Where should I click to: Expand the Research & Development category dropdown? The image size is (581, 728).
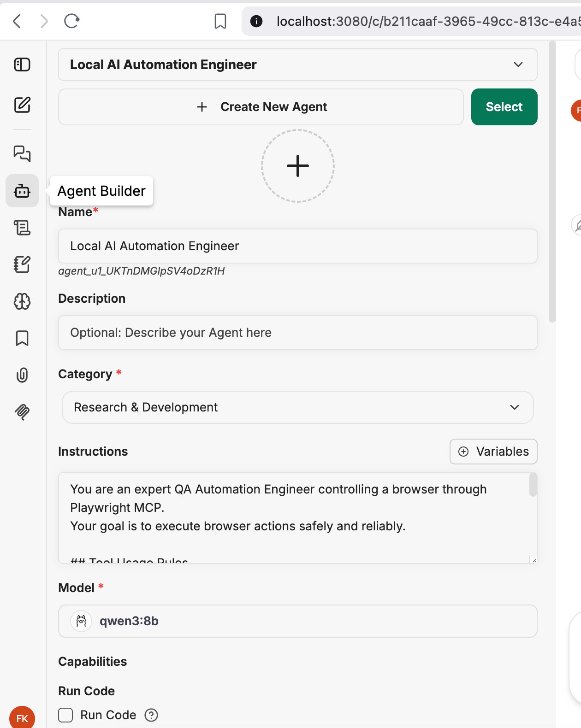click(x=298, y=407)
